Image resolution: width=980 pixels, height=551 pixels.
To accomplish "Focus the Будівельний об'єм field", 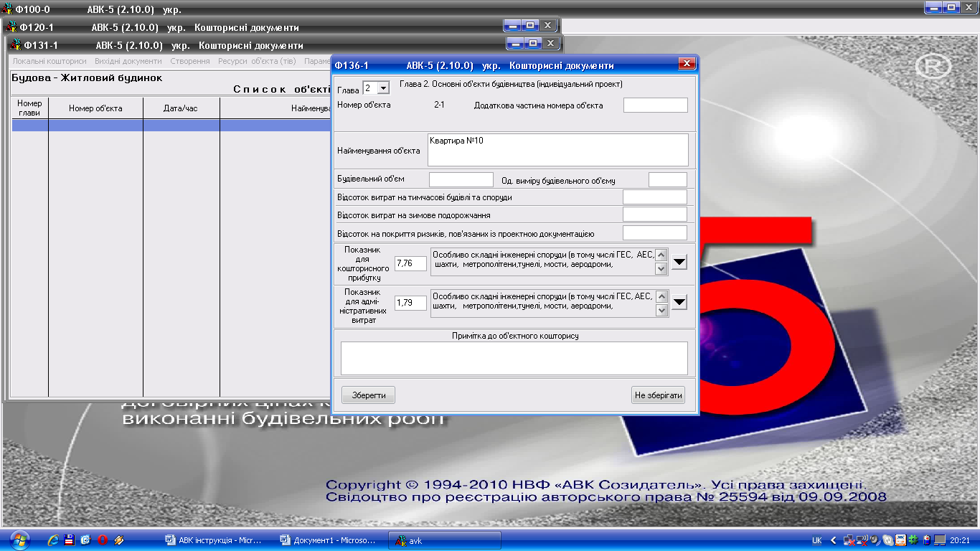I will pos(461,179).
